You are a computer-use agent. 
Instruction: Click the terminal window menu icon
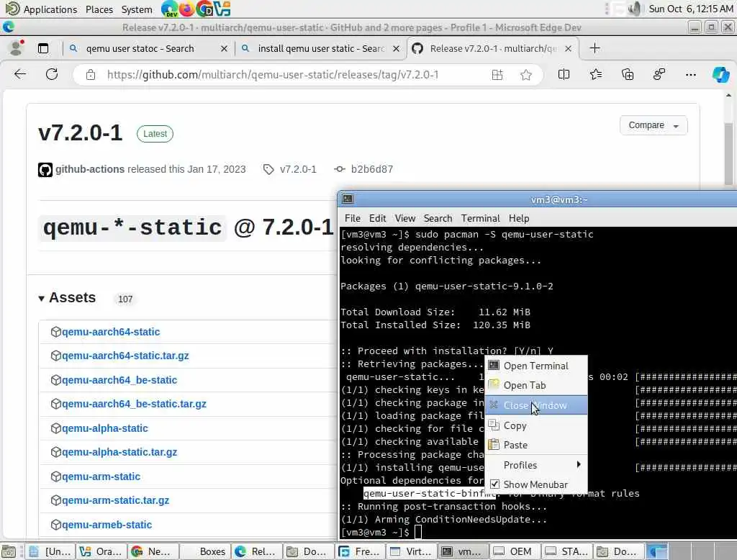348,199
